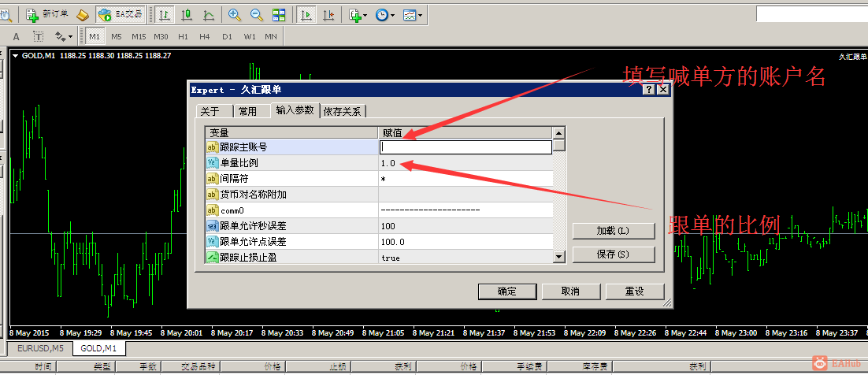Click the 跟踪主账号 value input field

point(466,147)
